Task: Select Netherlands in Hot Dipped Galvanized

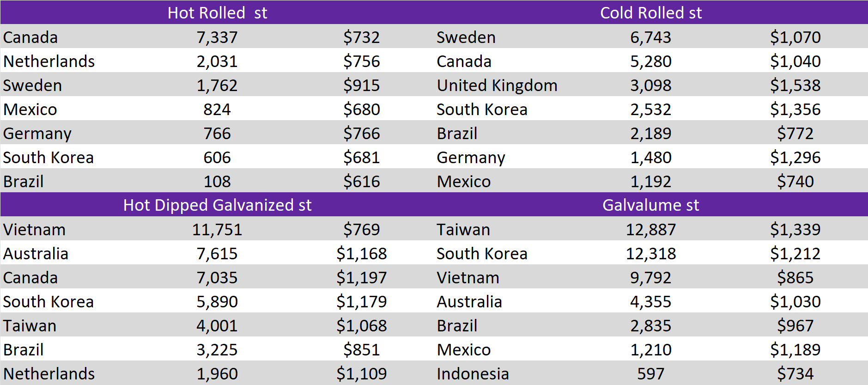Action: (49, 373)
